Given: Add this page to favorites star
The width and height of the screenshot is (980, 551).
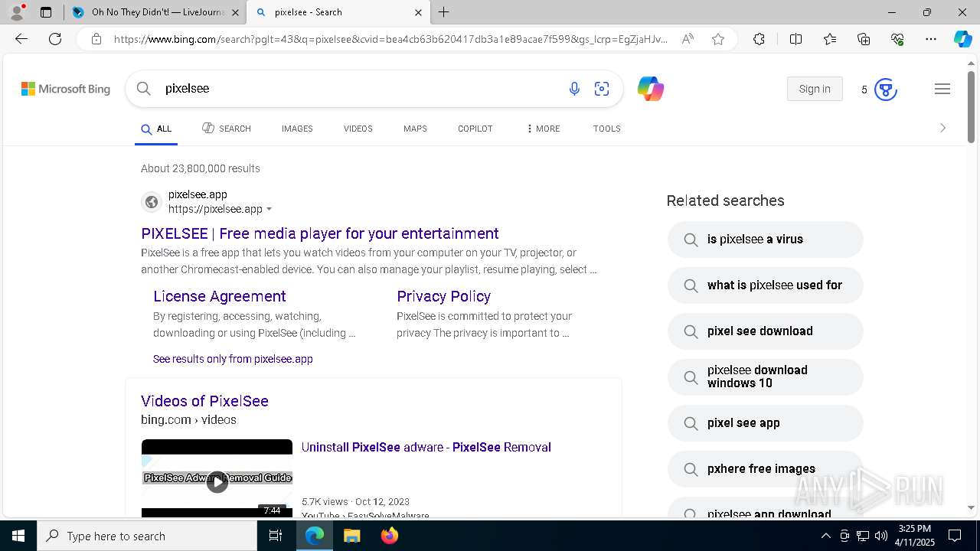Looking at the screenshot, I should 718,39.
